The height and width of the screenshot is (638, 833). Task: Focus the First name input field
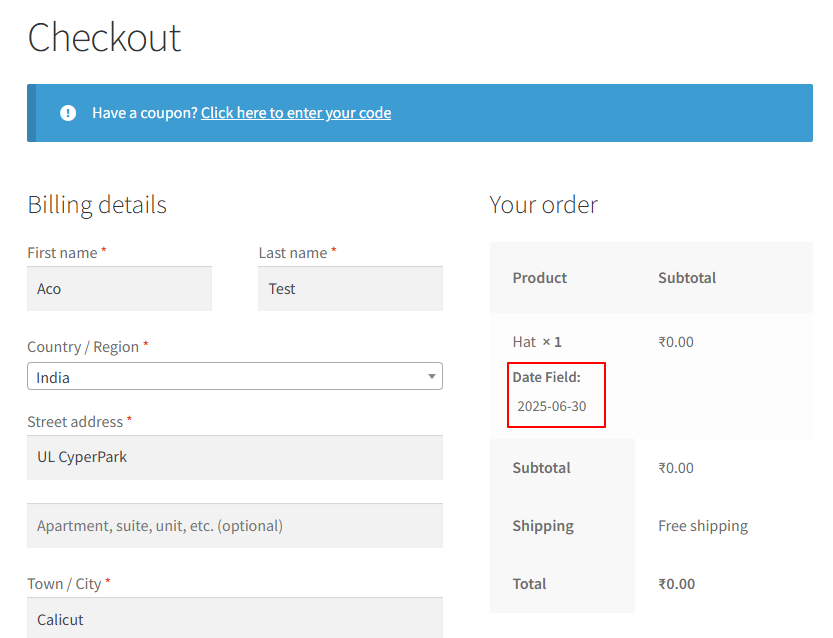tap(119, 289)
